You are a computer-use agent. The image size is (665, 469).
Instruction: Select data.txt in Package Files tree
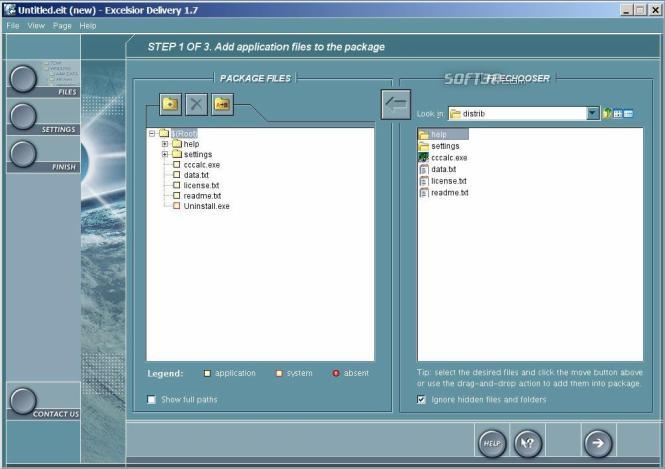[196, 175]
